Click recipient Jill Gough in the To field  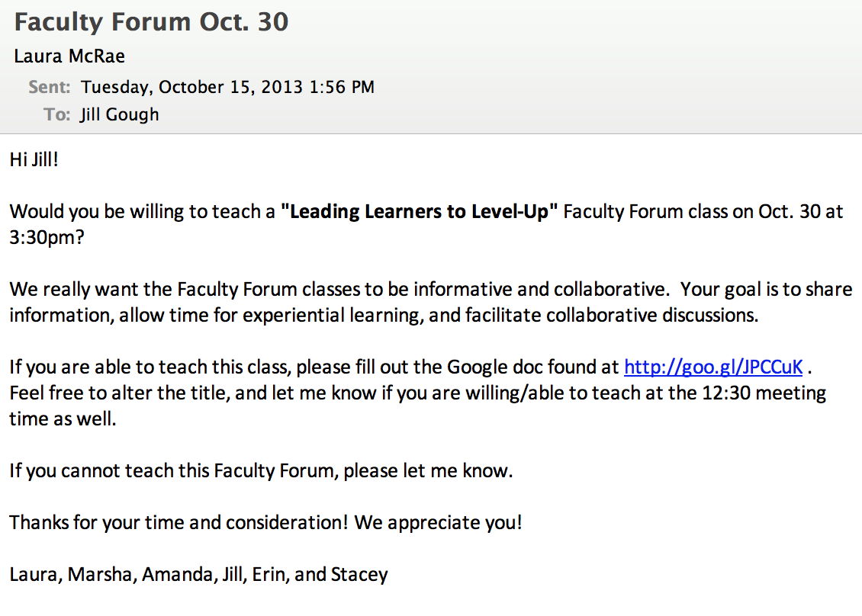119,114
